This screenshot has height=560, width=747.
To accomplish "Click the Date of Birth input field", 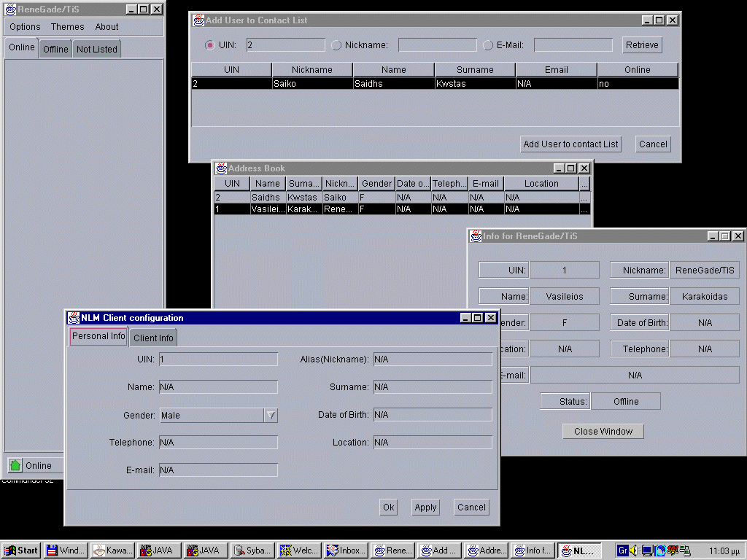I will click(433, 415).
